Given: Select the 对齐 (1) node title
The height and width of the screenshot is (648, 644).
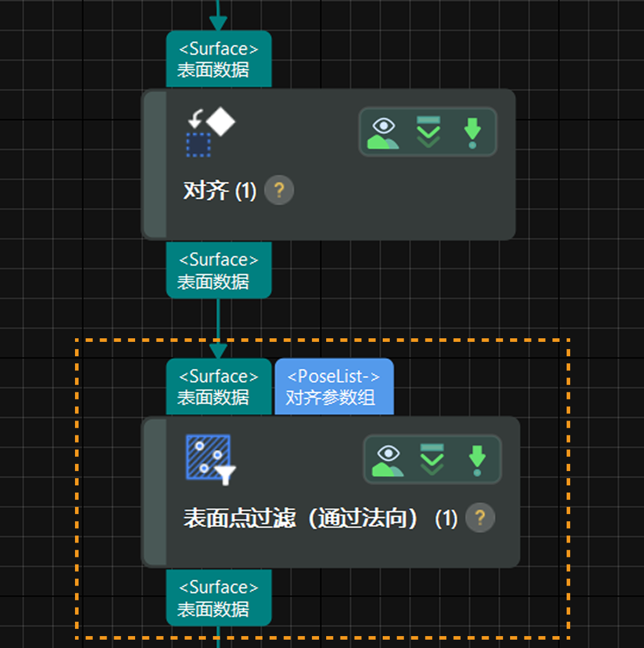Looking at the screenshot, I should pyautogui.click(x=220, y=191).
